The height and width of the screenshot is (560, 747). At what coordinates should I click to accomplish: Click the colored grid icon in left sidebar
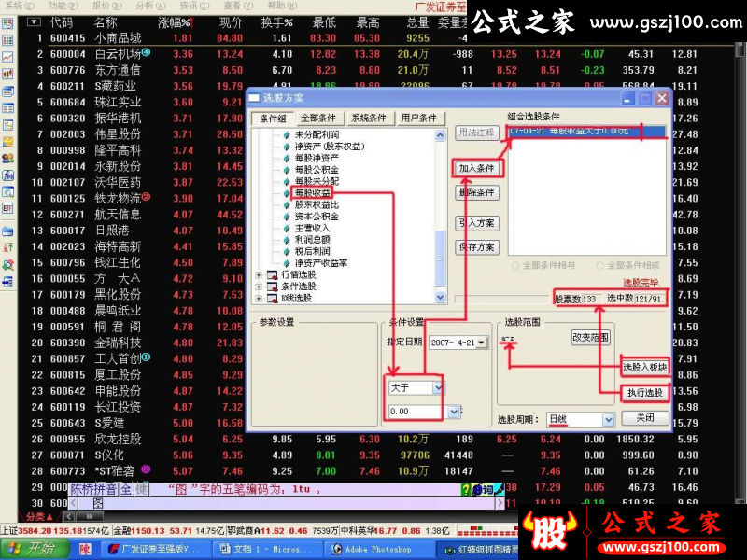pyautogui.click(x=7, y=40)
